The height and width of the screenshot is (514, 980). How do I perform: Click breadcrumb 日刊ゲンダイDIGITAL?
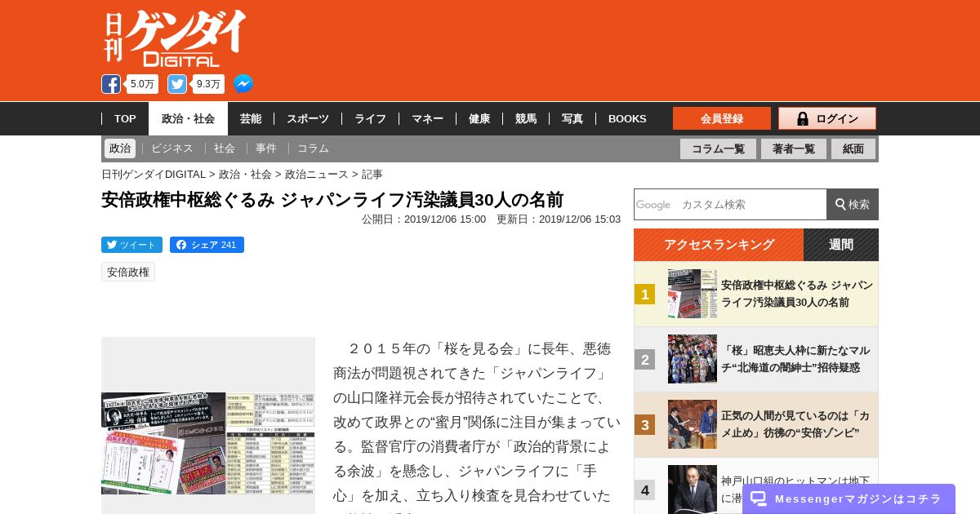pos(154,174)
